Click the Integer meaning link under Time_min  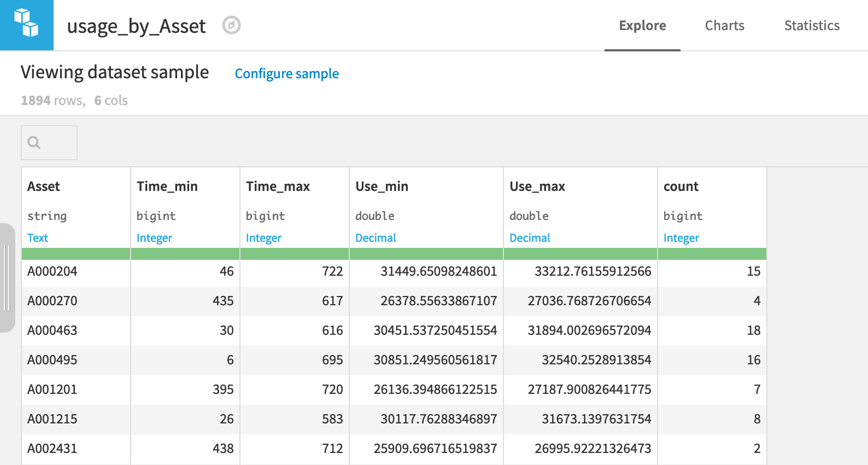point(154,238)
